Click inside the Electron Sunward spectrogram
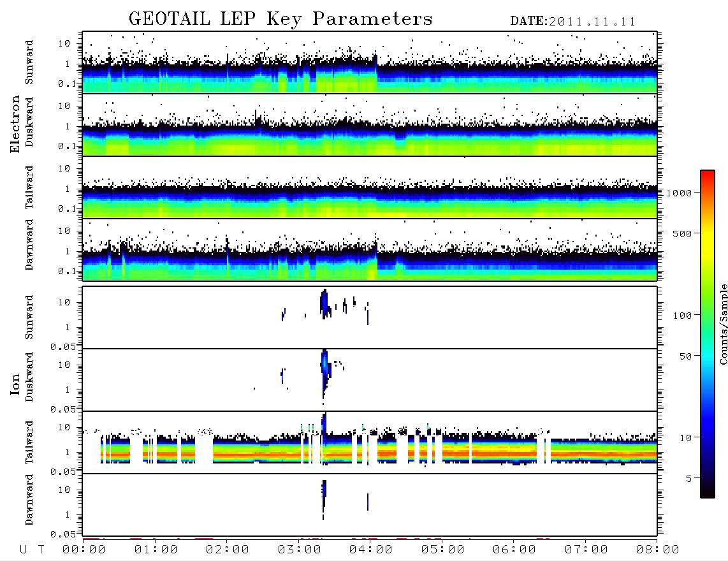 (370, 62)
